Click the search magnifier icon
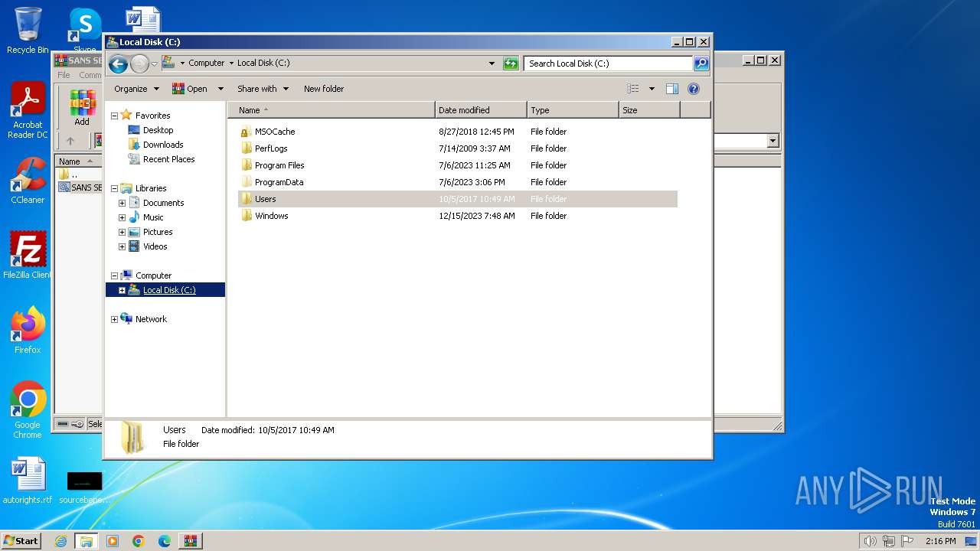This screenshot has width=980, height=551. pos(701,64)
